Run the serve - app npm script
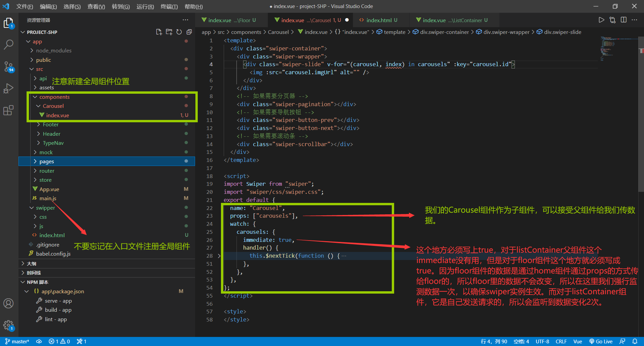 tap(58, 301)
